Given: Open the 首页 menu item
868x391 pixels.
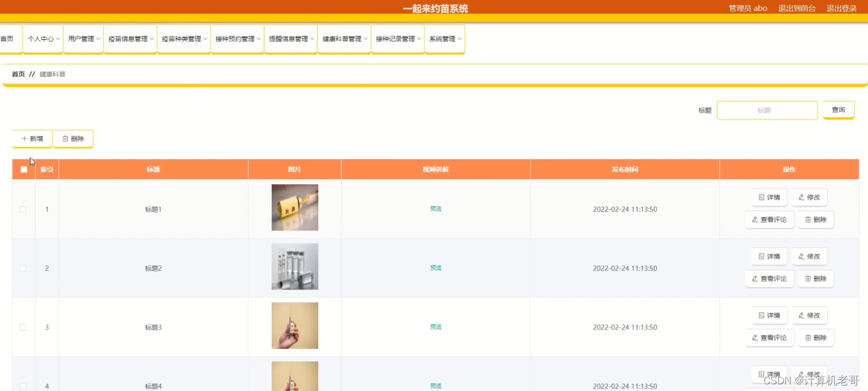Looking at the screenshot, I should [8, 39].
